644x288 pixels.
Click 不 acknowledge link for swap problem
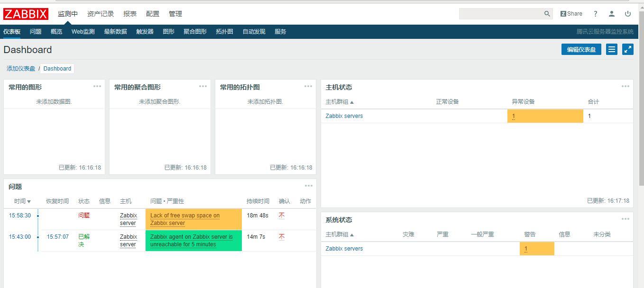coord(282,216)
